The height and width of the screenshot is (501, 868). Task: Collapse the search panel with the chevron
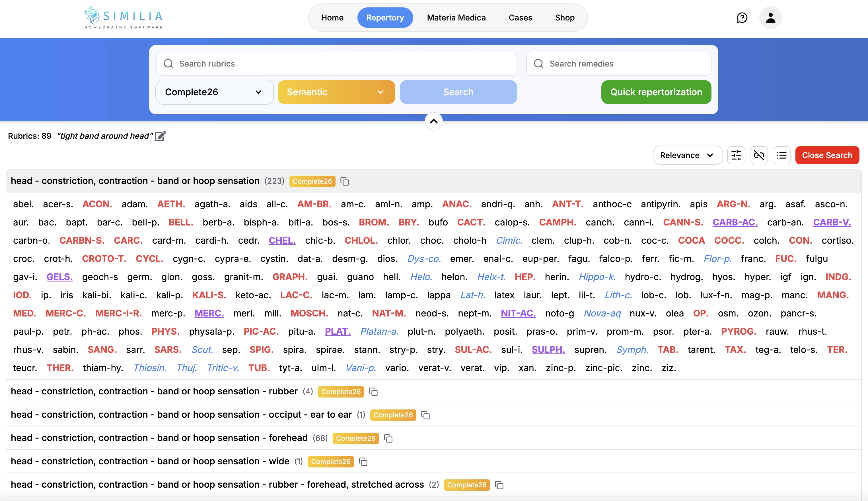tap(433, 121)
